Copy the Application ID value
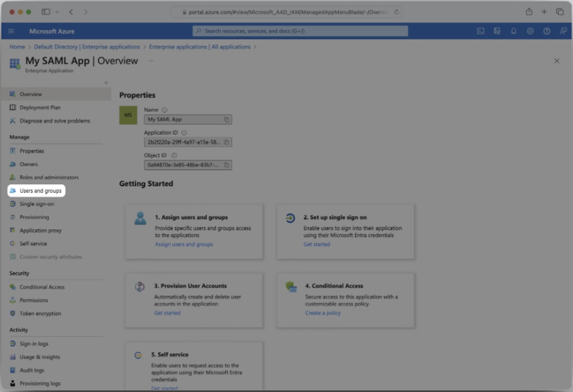The width and height of the screenshot is (573, 392). [x=227, y=142]
